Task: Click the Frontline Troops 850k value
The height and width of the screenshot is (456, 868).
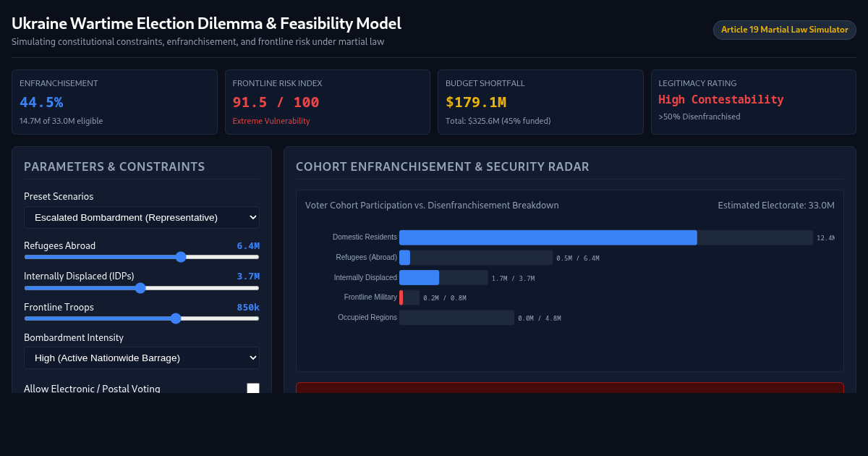Action: point(248,308)
